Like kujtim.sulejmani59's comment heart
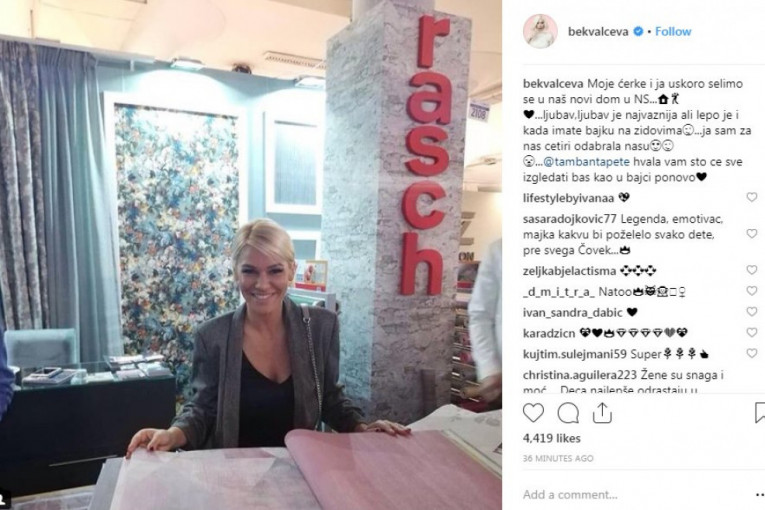Screen dimensions: 765x510 point(751,353)
